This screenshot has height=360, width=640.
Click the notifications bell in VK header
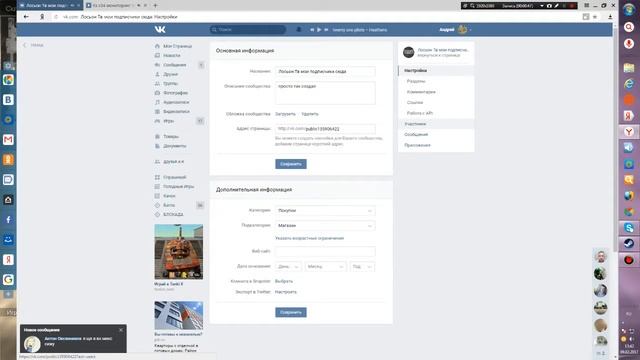click(x=299, y=29)
